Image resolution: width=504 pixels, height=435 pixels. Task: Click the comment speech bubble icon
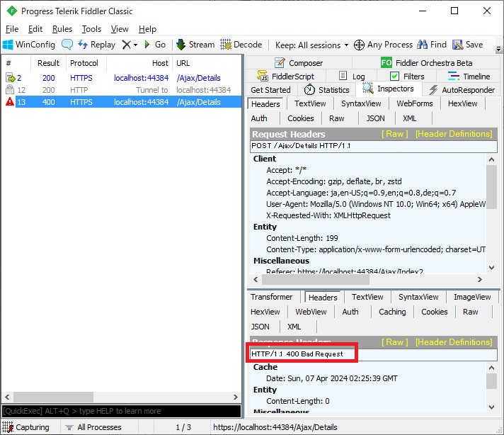point(67,45)
